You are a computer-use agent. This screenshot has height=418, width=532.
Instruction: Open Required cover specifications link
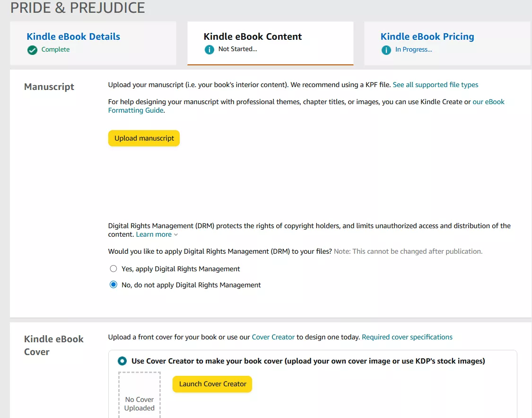[x=407, y=337]
